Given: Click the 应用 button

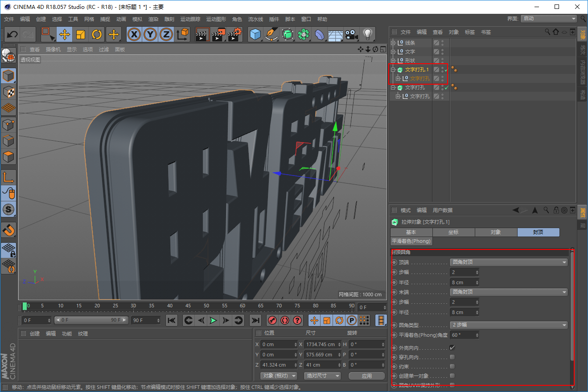Looking at the screenshot, I should click(x=366, y=376).
